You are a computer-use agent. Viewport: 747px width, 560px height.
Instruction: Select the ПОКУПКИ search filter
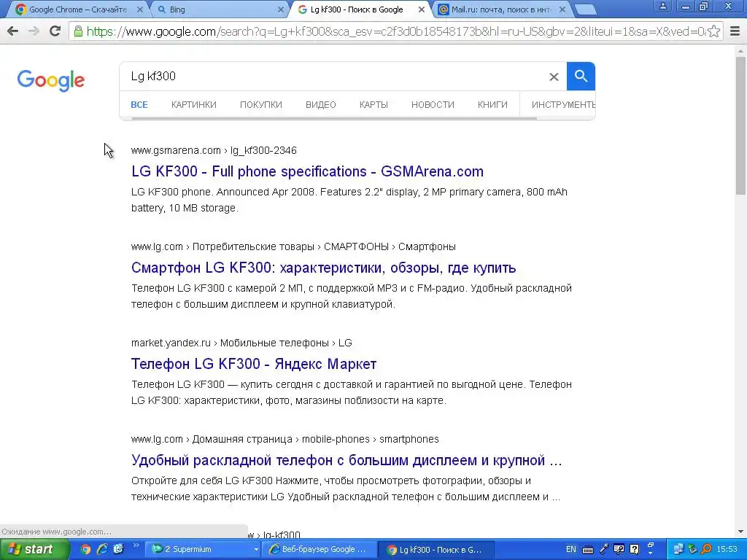pyautogui.click(x=261, y=105)
